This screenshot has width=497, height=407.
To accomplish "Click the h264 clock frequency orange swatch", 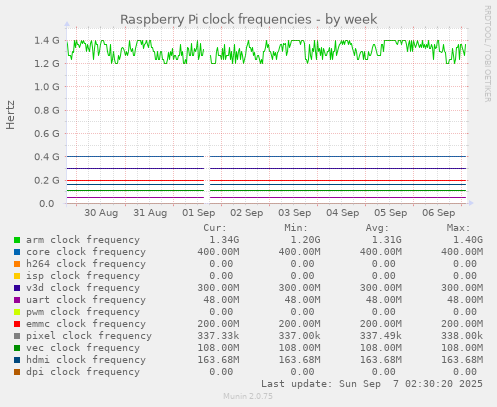I will [x=17, y=264].
